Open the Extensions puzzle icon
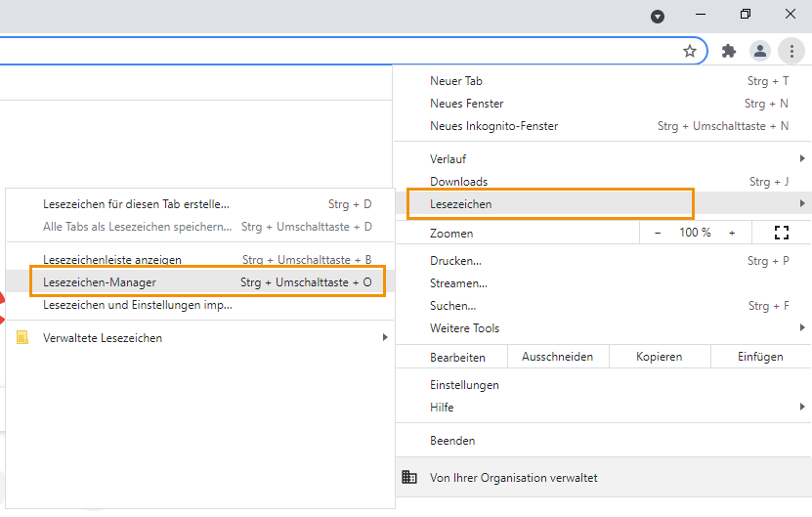The width and height of the screenshot is (812, 517). [x=729, y=51]
